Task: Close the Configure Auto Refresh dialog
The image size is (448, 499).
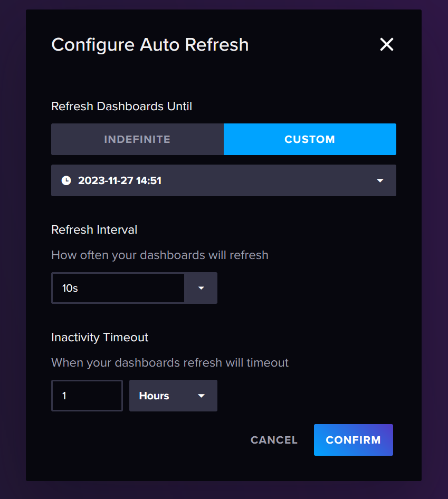Action: click(387, 44)
